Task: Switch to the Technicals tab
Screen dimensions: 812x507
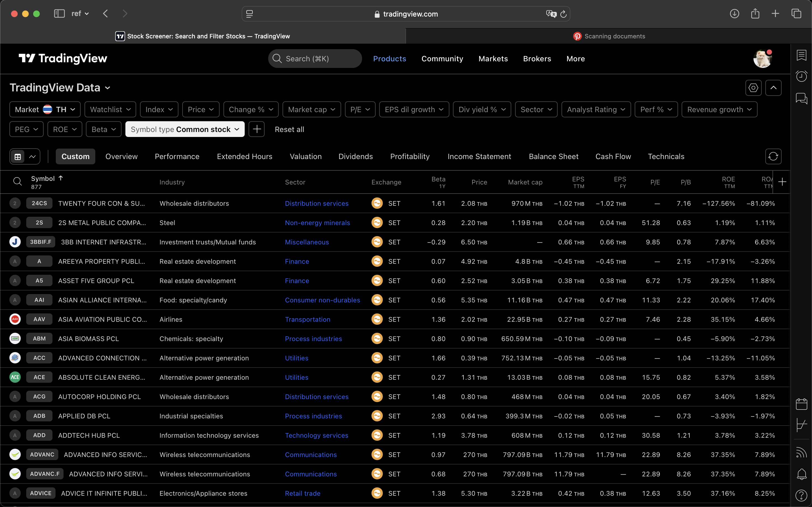Action: click(666, 157)
